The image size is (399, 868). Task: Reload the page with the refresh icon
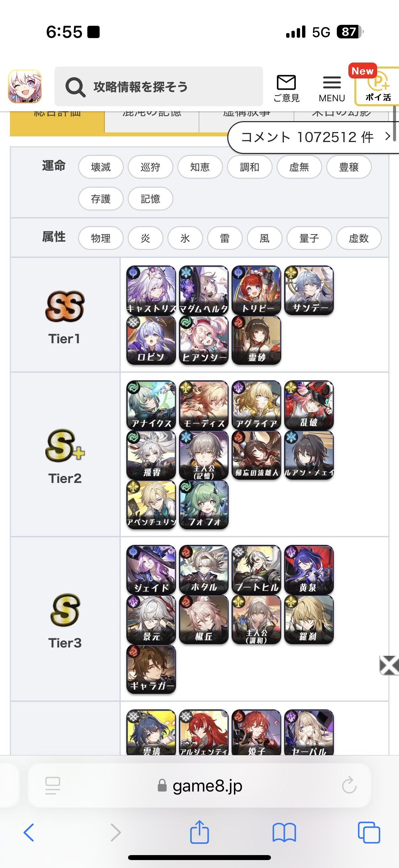pos(349,785)
